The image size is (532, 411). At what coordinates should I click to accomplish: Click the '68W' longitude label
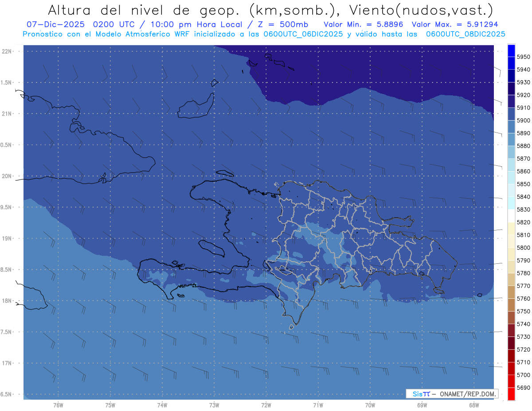pos(473,405)
